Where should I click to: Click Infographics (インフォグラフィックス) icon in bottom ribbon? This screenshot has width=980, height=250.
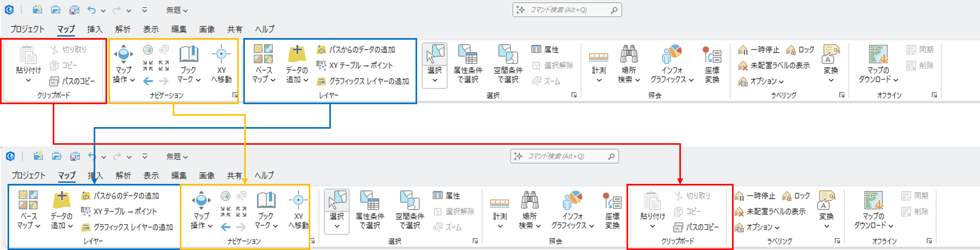(x=572, y=201)
